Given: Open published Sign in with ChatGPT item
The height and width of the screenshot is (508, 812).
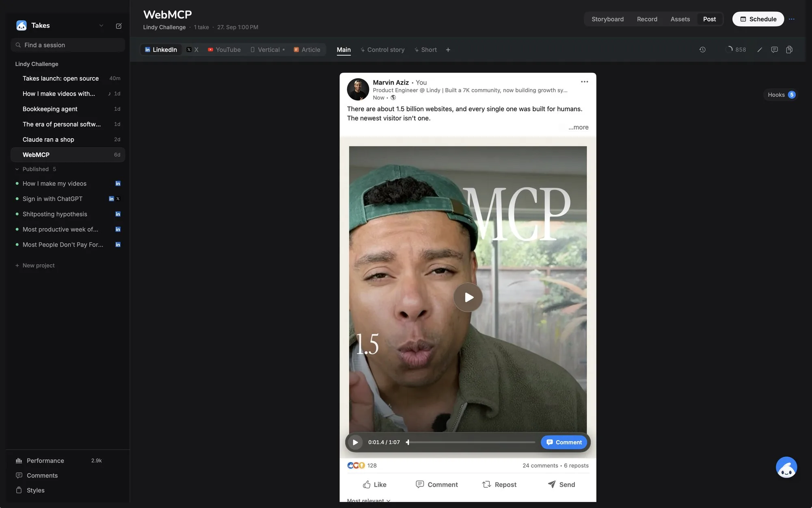Looking at the screenshot, I should [x=68, y=199].
